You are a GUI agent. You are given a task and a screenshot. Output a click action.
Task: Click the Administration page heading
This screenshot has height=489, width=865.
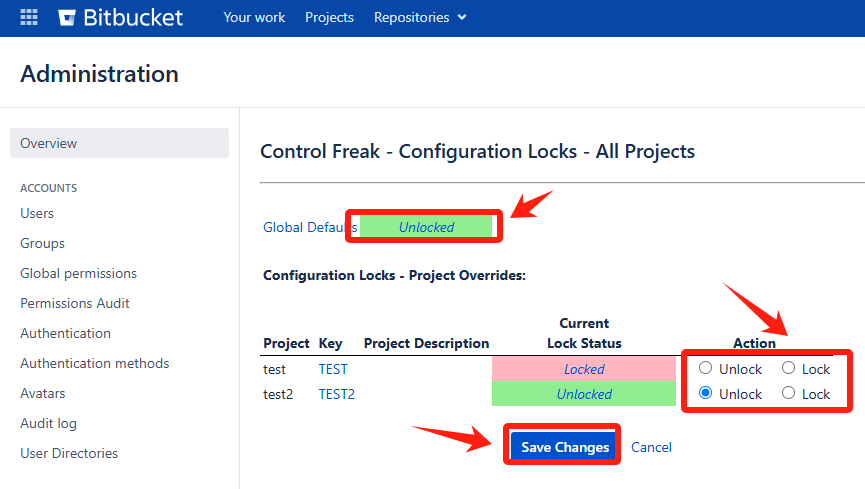click(99, 74)
